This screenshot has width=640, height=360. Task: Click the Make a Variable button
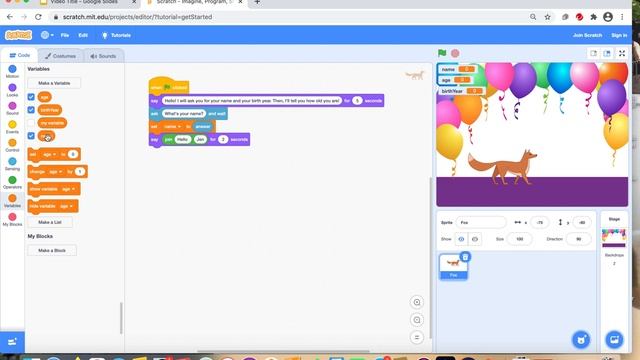(54, 83)
